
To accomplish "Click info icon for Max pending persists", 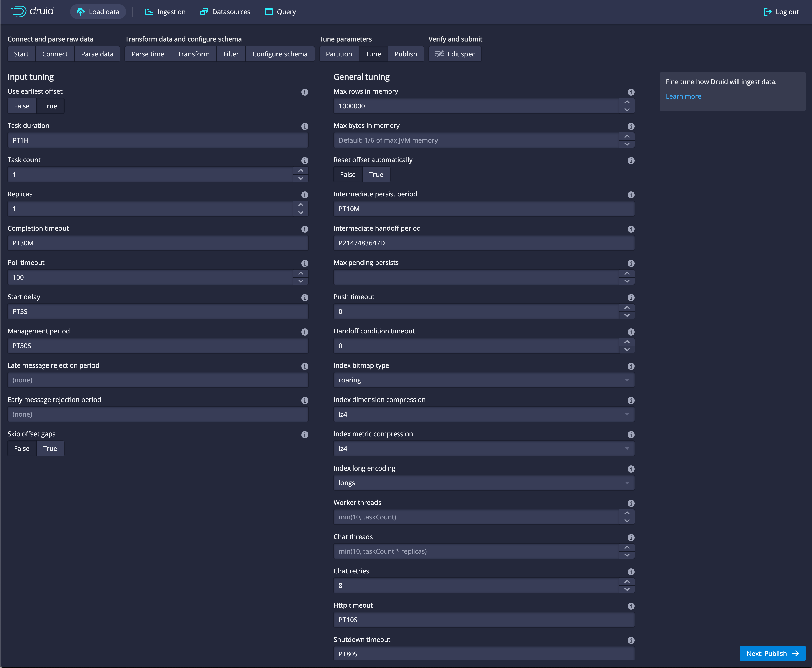I will coord(631,263).
